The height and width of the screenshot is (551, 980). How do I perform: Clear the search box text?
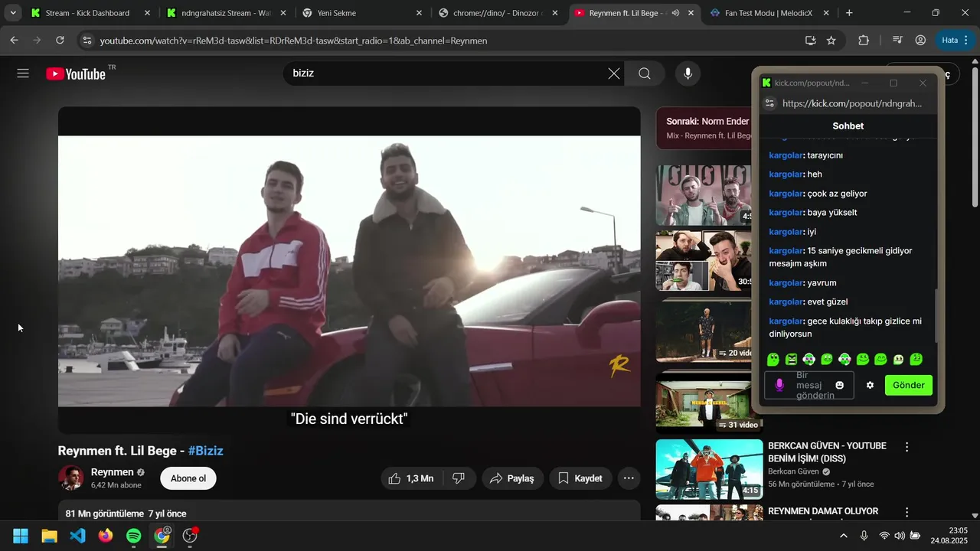[614, 73]
